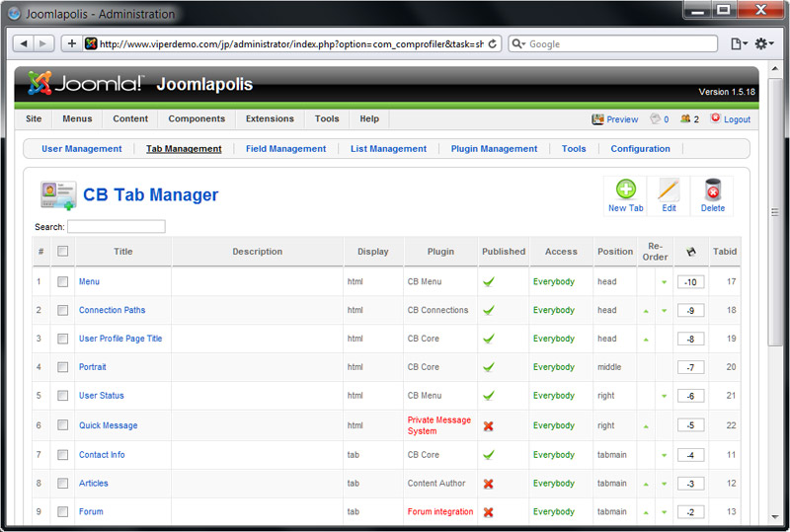
Task: Move User Profile Page Title up
Action: 646,340
